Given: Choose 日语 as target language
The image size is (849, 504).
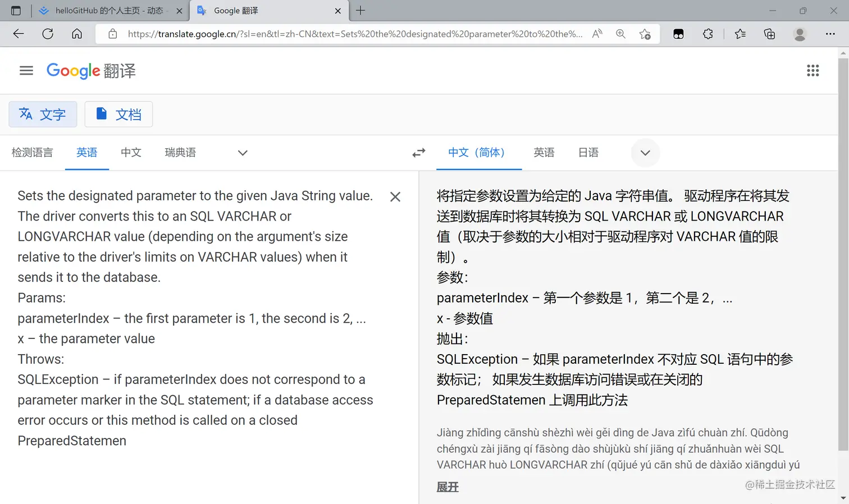Looking at the screenshot, I should [x=588, y=153].
